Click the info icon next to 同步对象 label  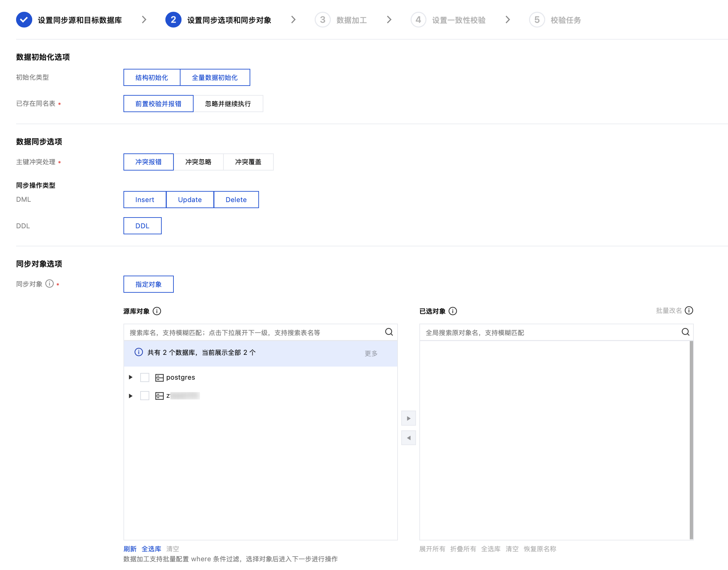[x=49, y=284]
